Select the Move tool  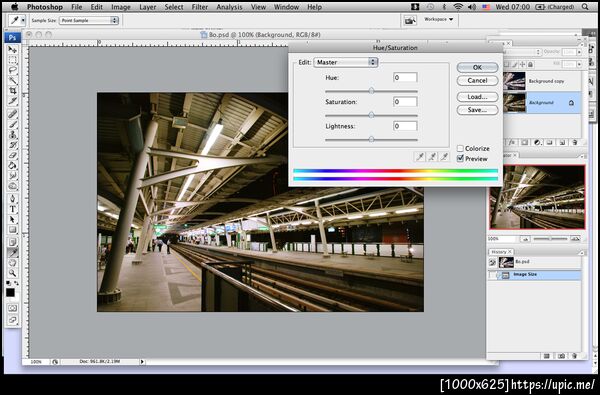click(x=13, y=50)
